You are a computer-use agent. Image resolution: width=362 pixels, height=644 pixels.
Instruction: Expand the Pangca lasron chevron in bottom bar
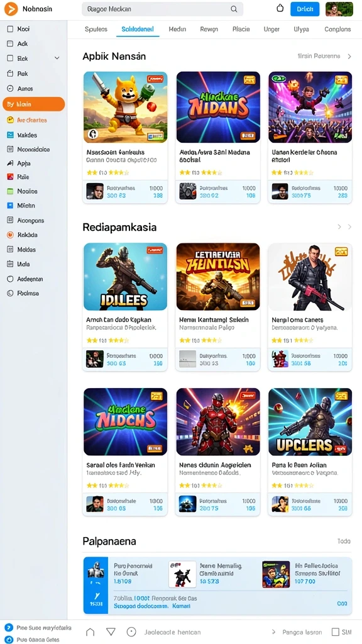[x=274, y=632]
